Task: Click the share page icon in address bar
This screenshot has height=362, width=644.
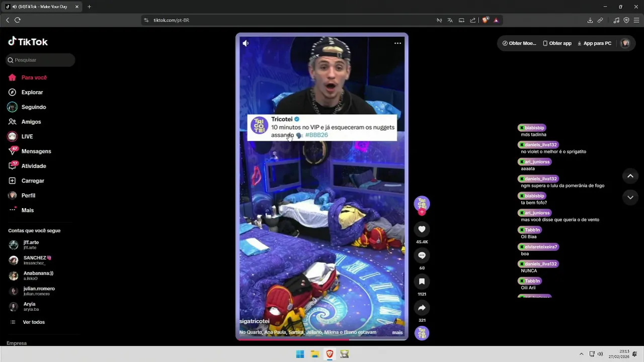Action: click(x=473, y=20)
